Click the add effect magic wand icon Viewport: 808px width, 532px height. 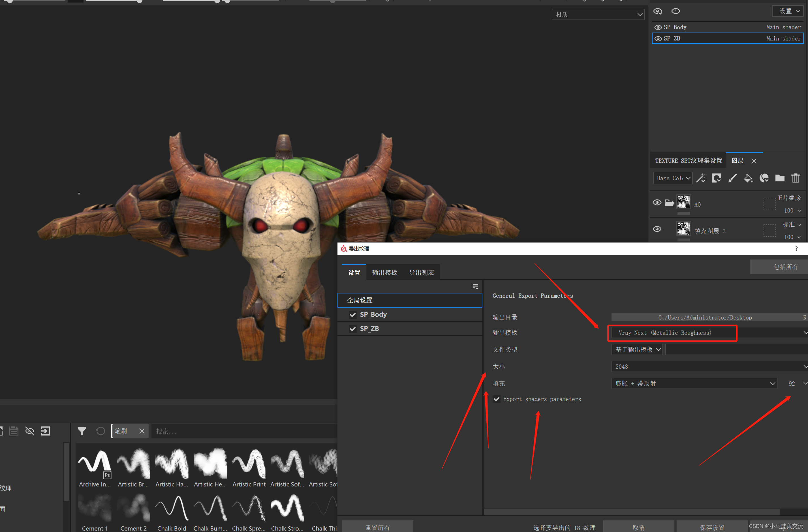click(701, 178)
